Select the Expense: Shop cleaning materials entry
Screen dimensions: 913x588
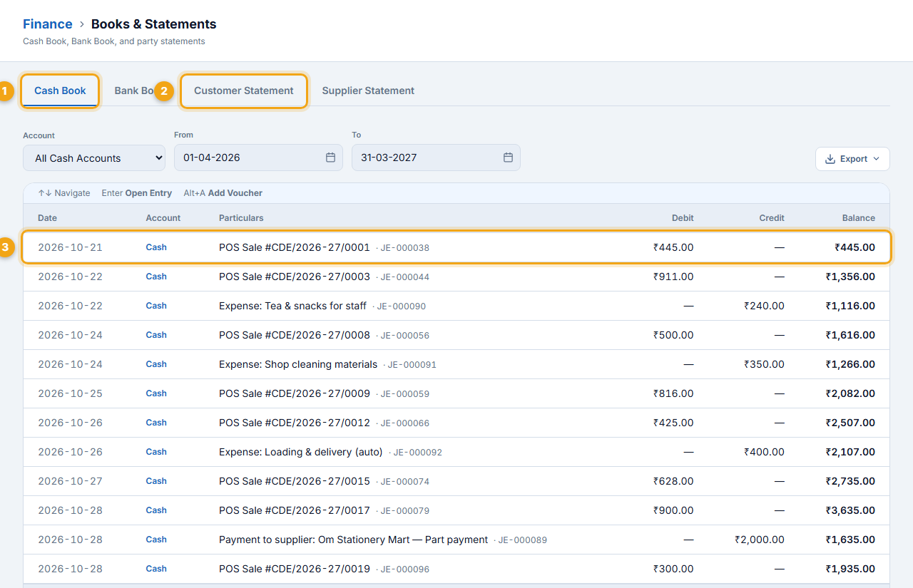point(456,364)
